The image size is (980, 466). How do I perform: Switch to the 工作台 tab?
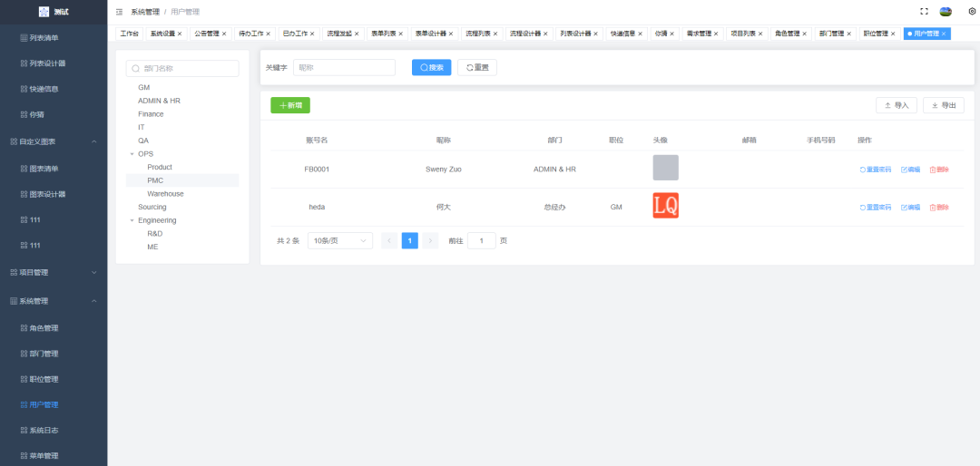pos(130,34)
